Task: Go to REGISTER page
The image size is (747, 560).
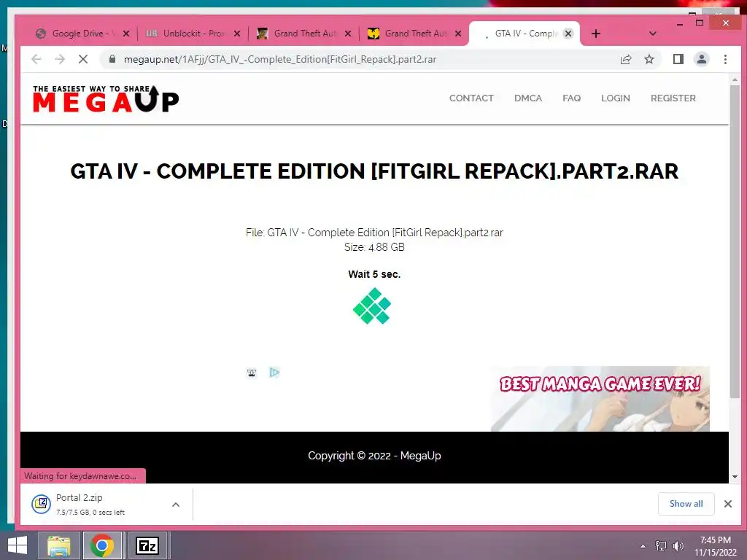Action: tap(673, 98)
